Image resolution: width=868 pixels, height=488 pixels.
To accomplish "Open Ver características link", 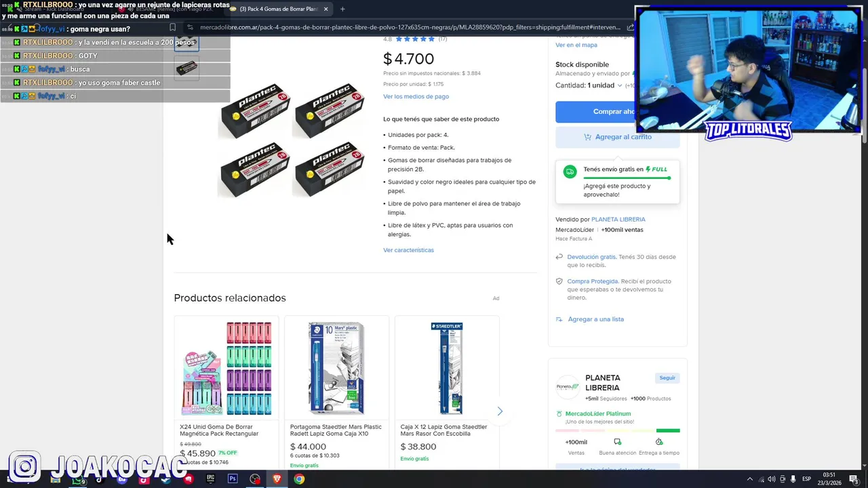I will tap(408, 250).
